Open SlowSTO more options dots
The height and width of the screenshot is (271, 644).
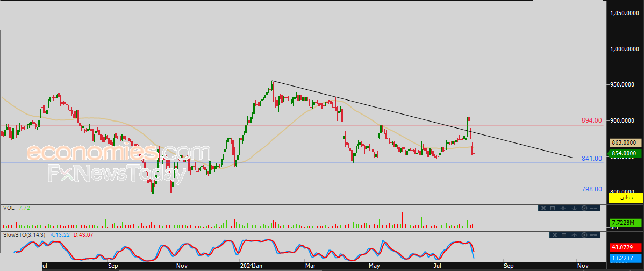coord(593,236)
